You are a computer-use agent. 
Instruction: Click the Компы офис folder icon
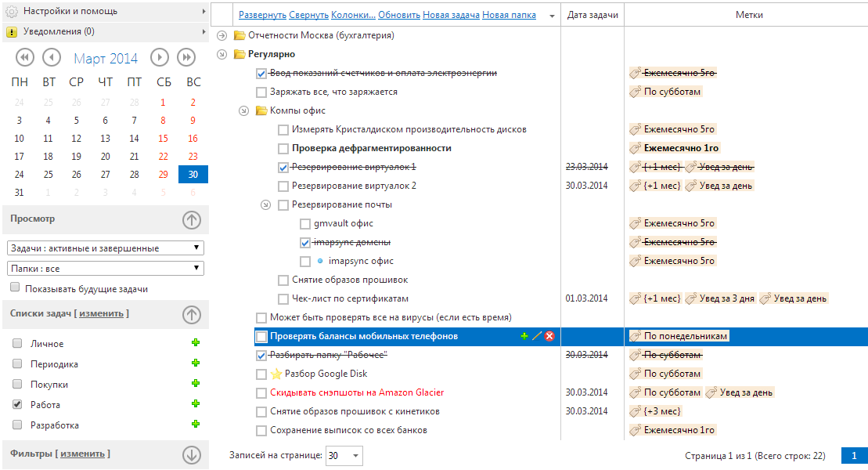[x=261, y=111]
